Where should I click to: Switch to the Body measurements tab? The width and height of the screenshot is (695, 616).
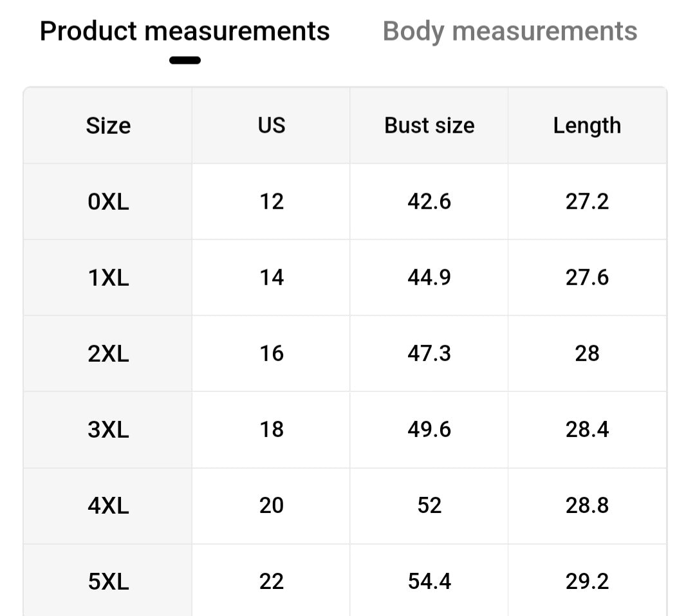(509, 30)
